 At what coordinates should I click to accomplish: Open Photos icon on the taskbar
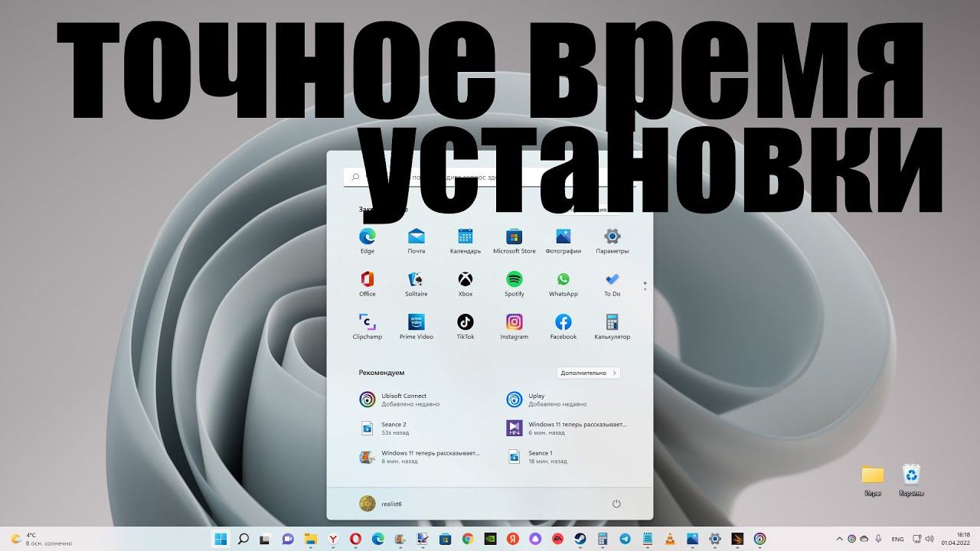pyautogui.click(x=692, y=539)
